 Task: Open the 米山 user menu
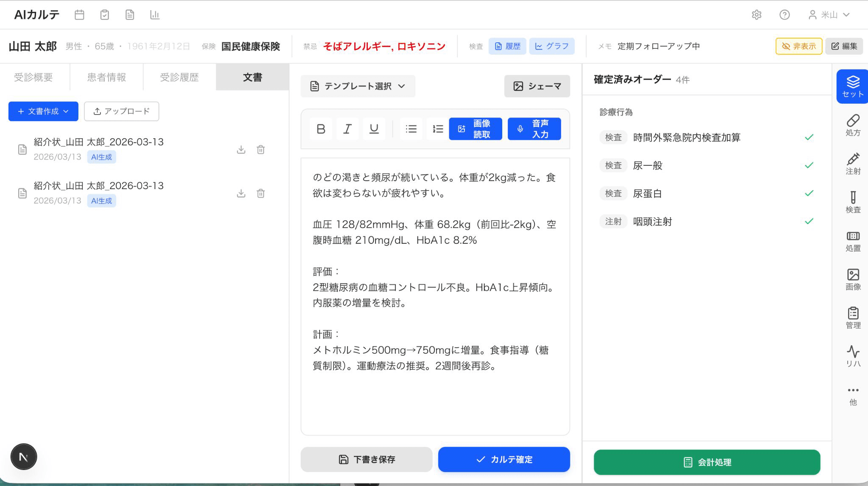pyautogui.click(x=829, y=15)
